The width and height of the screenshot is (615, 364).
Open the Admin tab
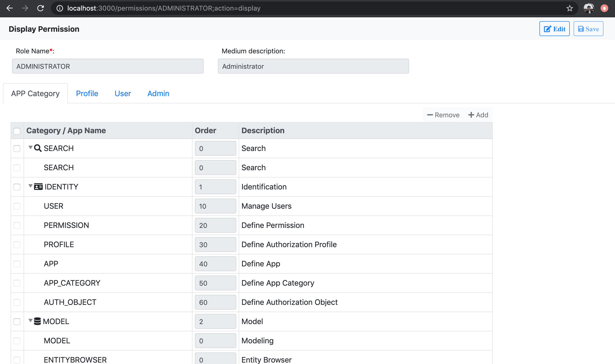(158, 94)
